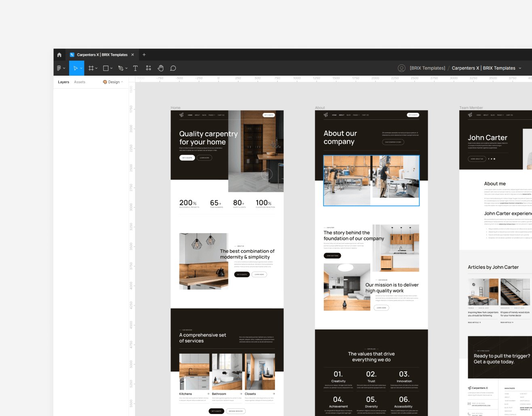This screenshot has height=416, width=532.
Task: Click the Home icon to return to files
Action: tap(59, 55)
